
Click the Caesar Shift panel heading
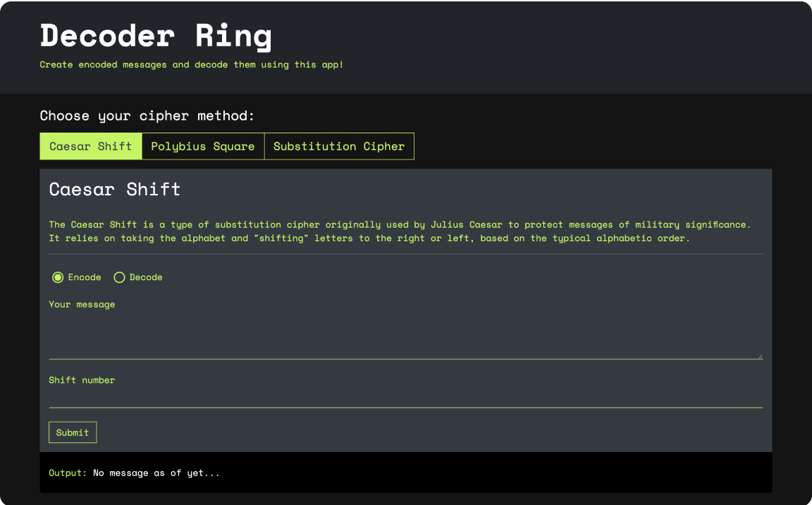pos(114,190)
